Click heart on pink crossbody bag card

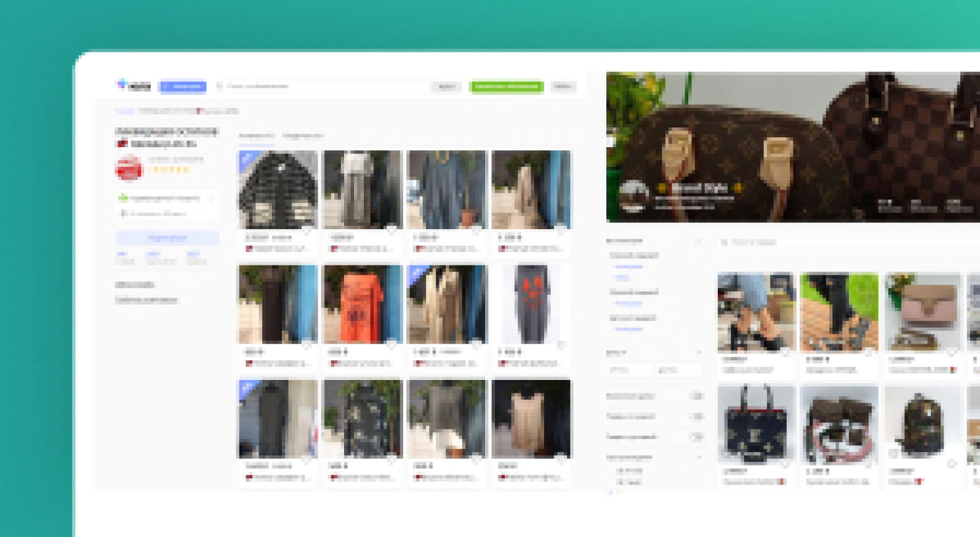point(952,353)
